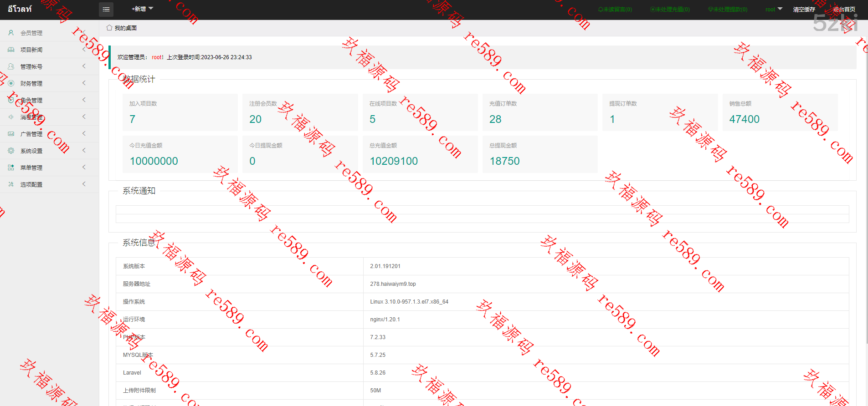Click the 财务管理 yen icon
This screenshot has height=406, width=868.
click(x=11, y=83)
